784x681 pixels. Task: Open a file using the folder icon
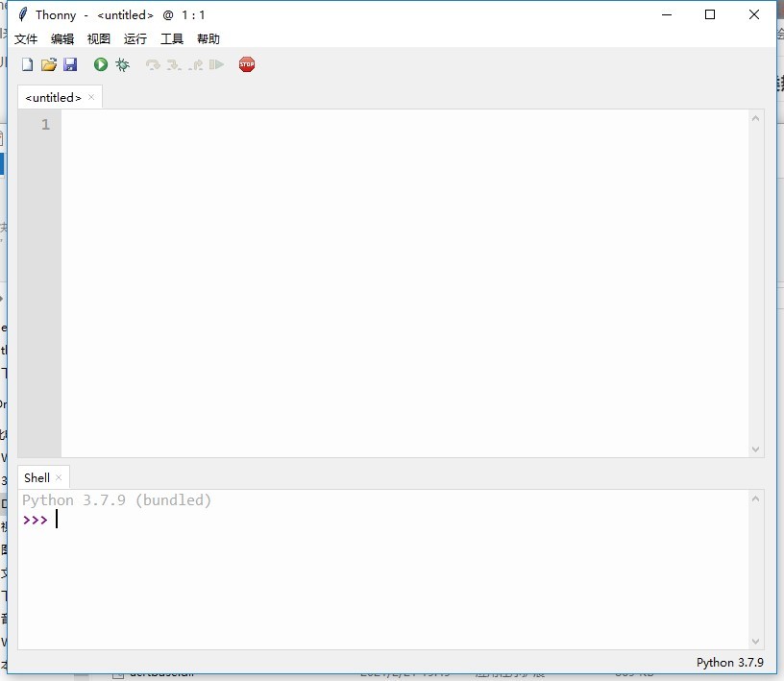click(x=48, y=64)
